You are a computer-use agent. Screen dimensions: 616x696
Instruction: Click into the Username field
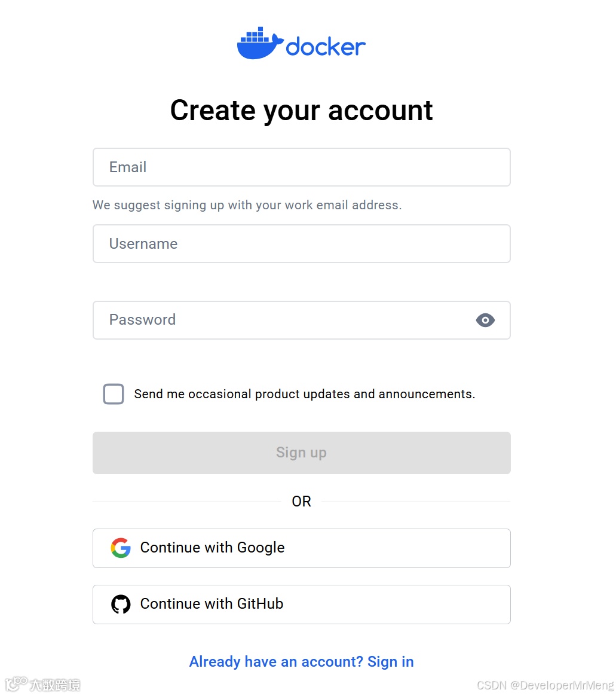point(301,244)
